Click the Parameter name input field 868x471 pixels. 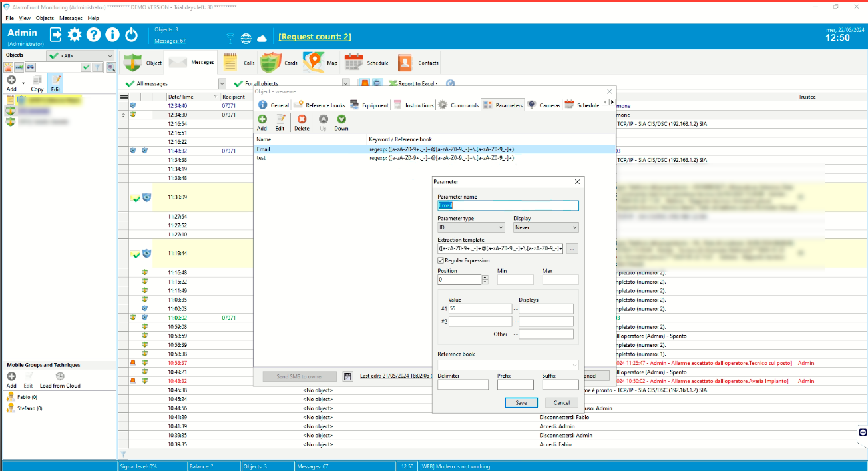pyautogui.click(x=508, y=205)
